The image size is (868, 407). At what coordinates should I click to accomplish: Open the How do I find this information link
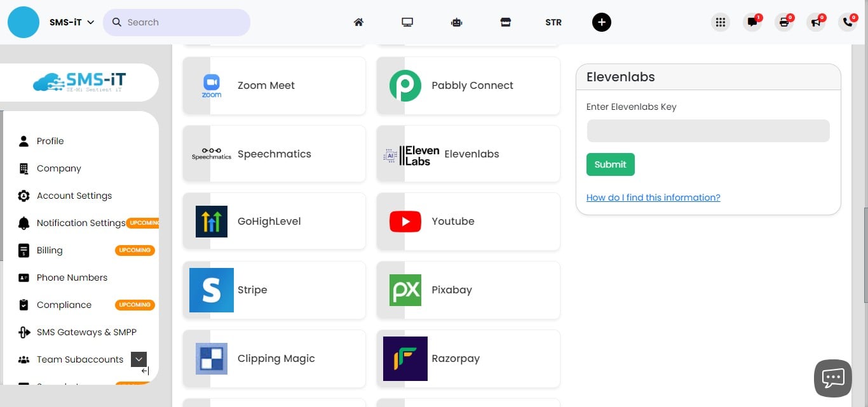pyautogui.click(x=653, y=197)
